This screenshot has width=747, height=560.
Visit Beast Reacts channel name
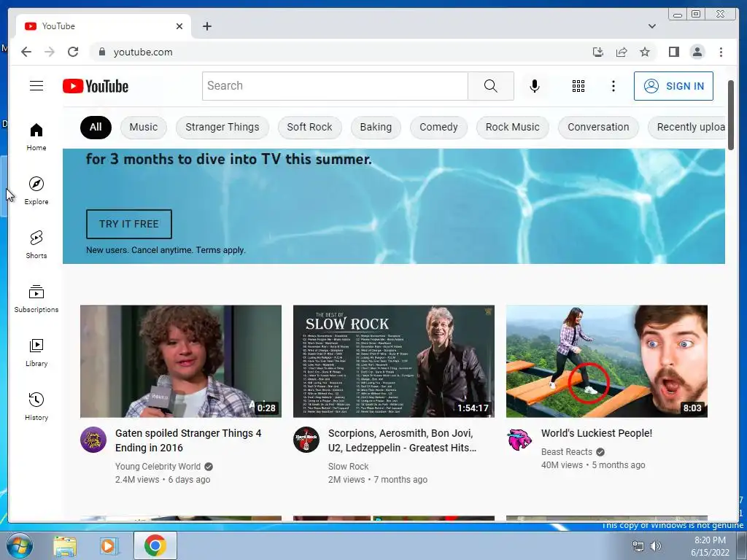[566, 452]
